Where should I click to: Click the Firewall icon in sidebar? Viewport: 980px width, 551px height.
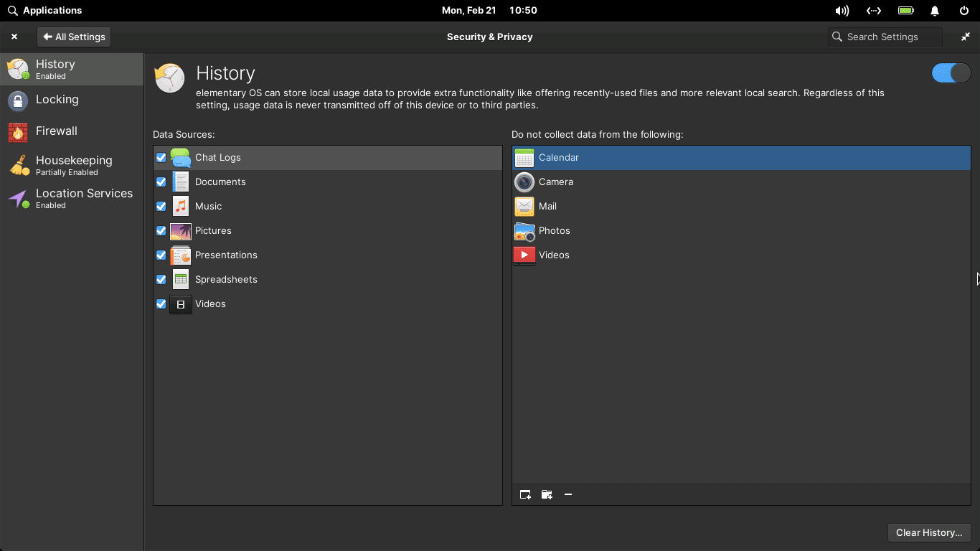coord(18,132)
